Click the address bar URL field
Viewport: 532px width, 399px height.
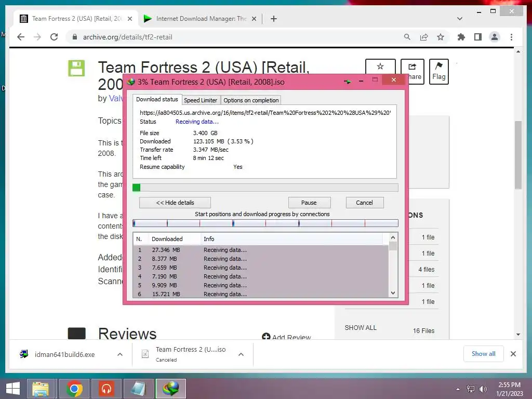coord(234,37)
